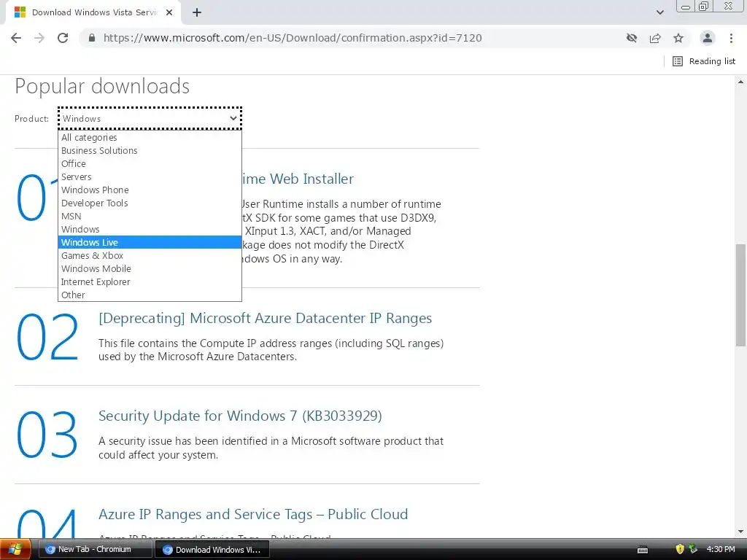Choose Windows Phone option
Screen dimensions: 747x560
(150, 190)
